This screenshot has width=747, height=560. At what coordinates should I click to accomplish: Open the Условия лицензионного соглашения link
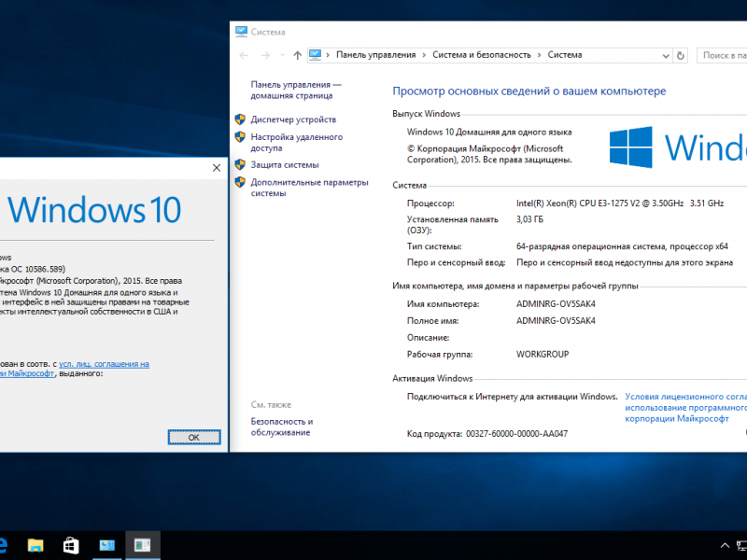[686, 408]
